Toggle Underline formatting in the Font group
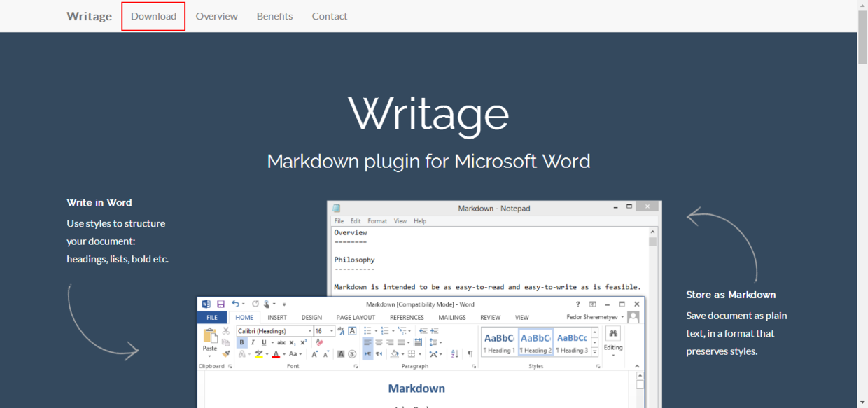The image size is (868, 408). click(x=264, y=342)
